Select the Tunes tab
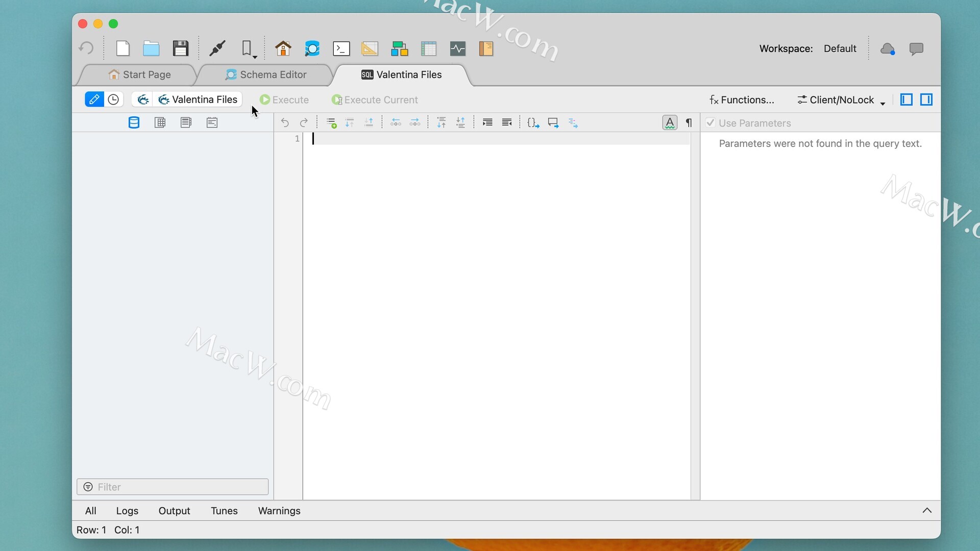Image resolution: width=980 pixels, height=551 pixels. coord(224,511)
